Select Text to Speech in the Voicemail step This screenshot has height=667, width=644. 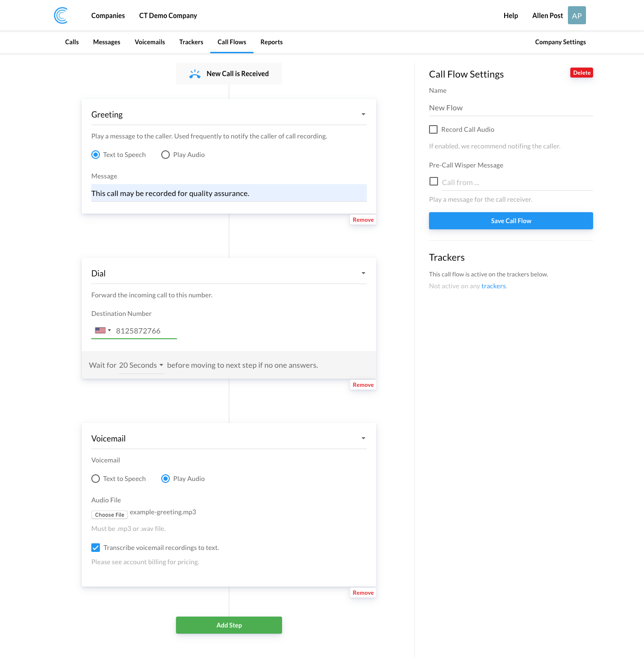click(x=96, y=479)
